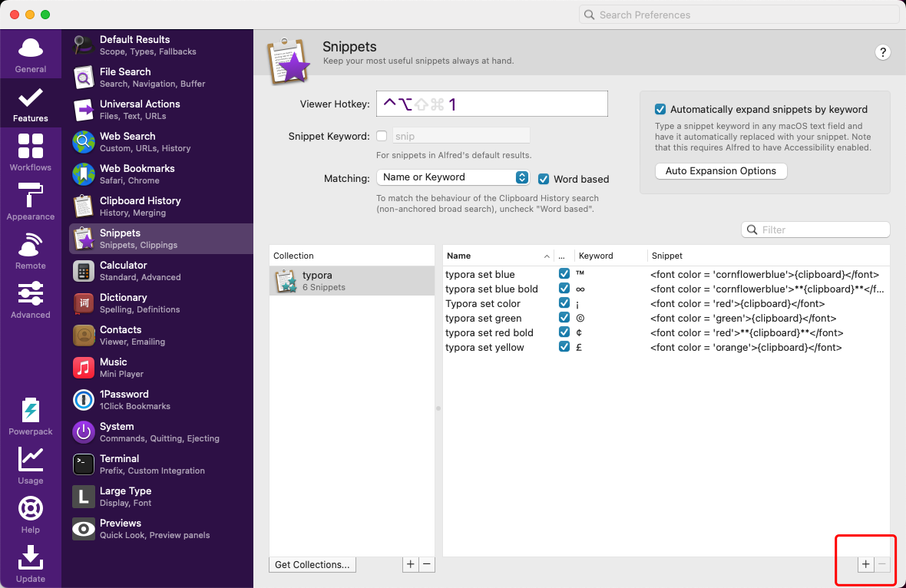Toggle Automatically expand snippets by keyword
Image resolution: width=906 pixels, height=588 pixels.
660,109
